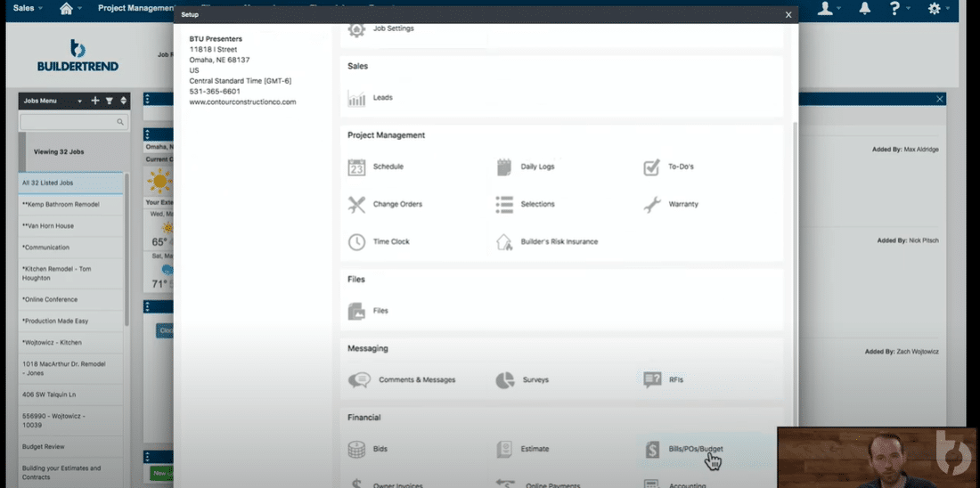
Task: Expand the Jobs Menu dropdown arrow
Action: pos(79,102)
